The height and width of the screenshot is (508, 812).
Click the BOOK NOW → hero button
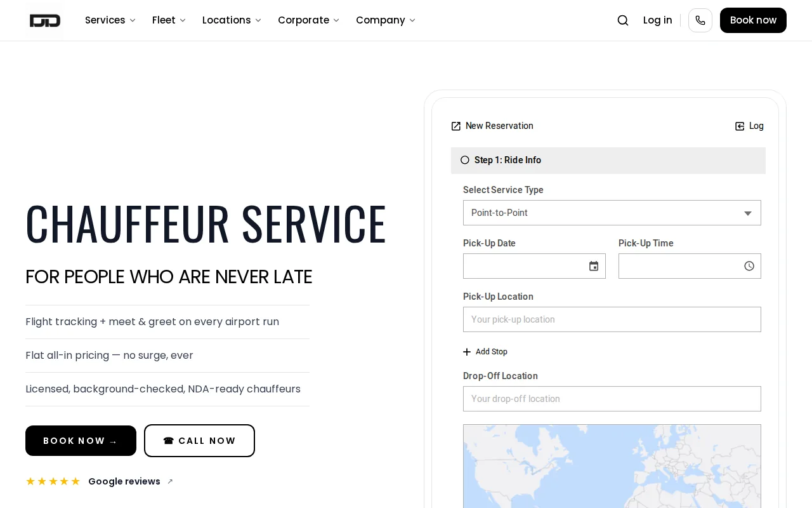81,441
